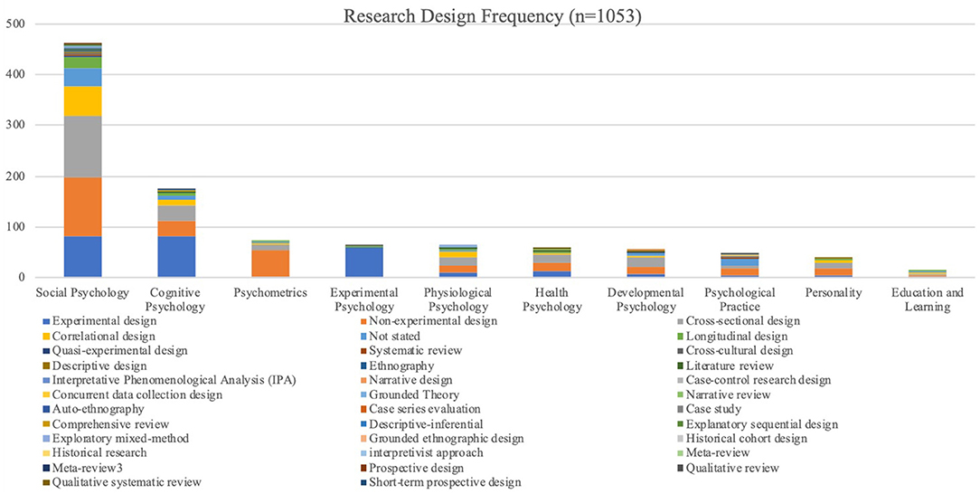Click the Case-control research design legend label
This screenshot has width=980, height=494.
[759, 380]
